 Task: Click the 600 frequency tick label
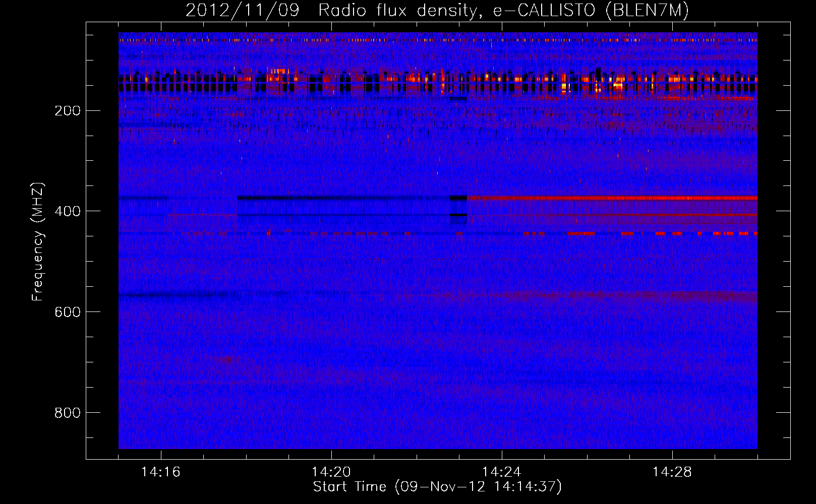pos(68,312)
